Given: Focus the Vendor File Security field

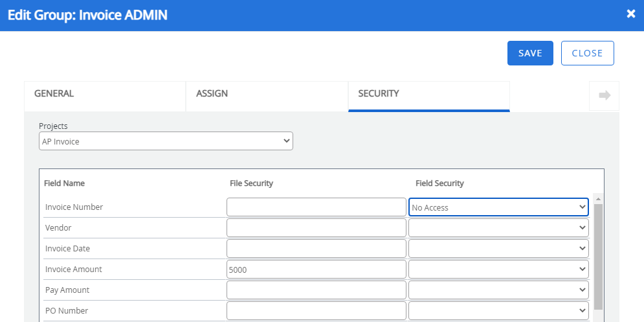Looking at the screenshot, I should point(316,228).
